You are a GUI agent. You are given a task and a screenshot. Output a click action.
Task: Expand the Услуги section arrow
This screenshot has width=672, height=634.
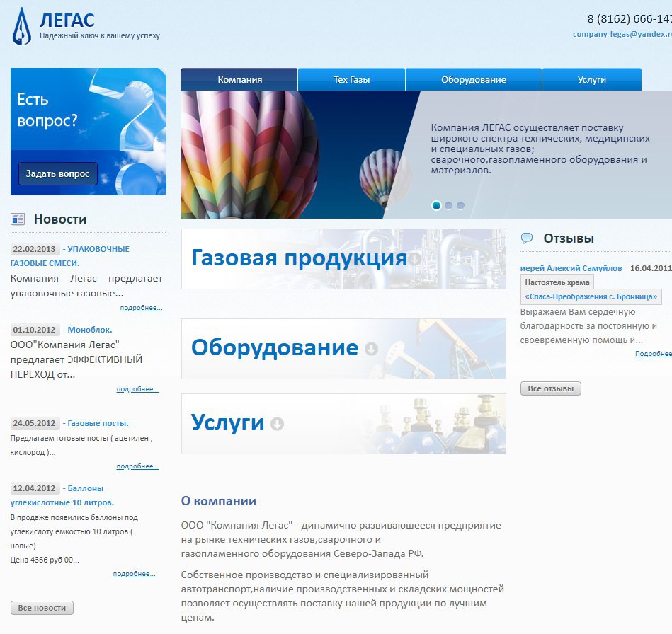[278, 424]
